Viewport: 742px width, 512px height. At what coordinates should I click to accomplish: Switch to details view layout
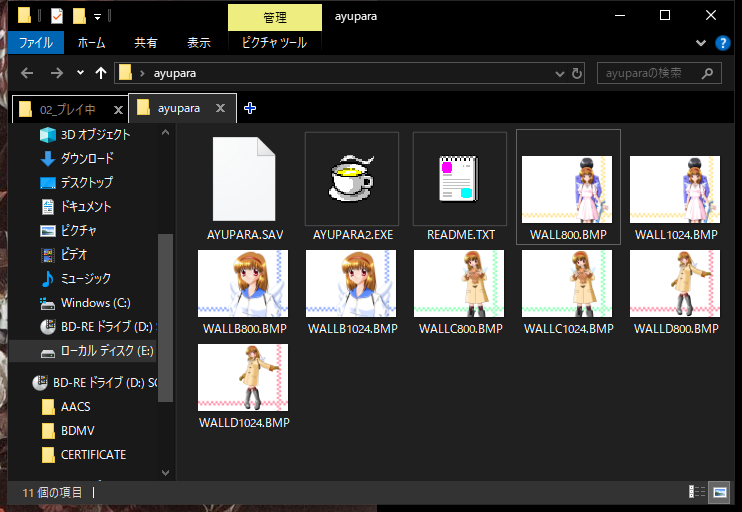pyautogui.click(x=697, y=492)
